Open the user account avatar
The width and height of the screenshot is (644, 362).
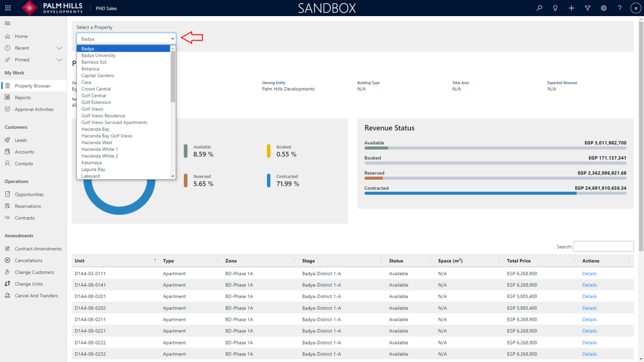tap(636, 8)
